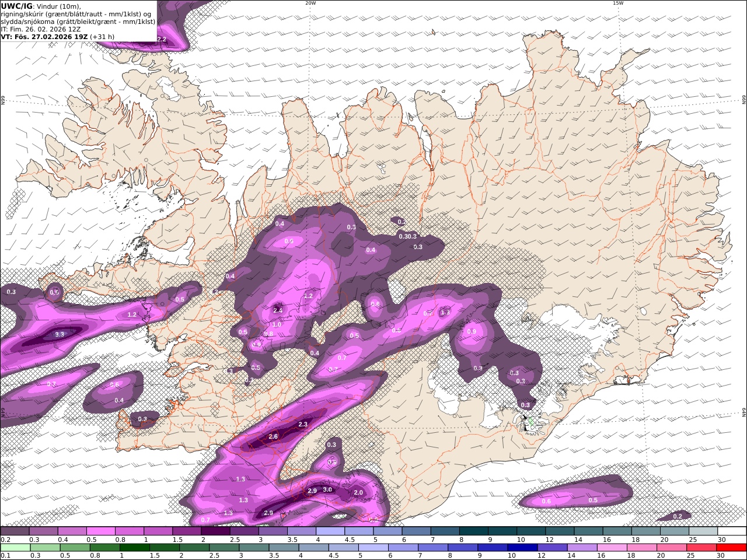Click the pale green first swatch in bottom legend row

pyautogui.click(x=15, y=548)
